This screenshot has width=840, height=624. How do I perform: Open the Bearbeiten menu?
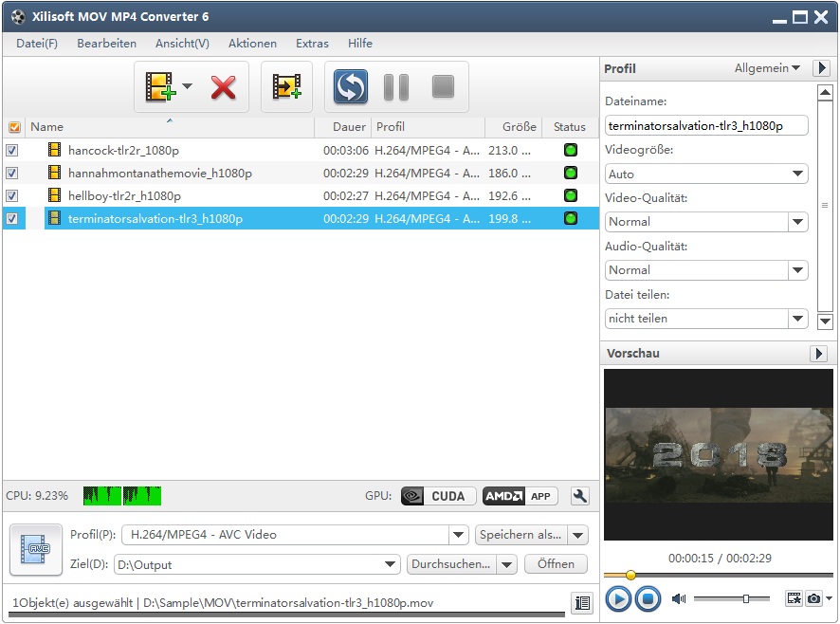tap(106, 44)
